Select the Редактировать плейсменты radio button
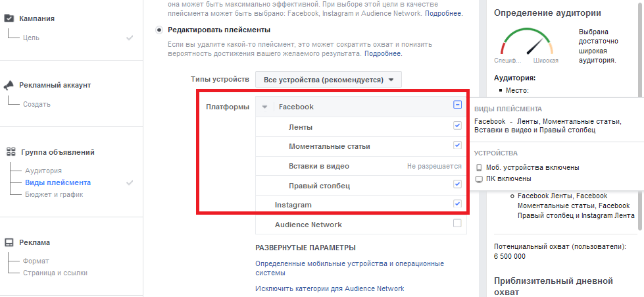 click(159, 30)
